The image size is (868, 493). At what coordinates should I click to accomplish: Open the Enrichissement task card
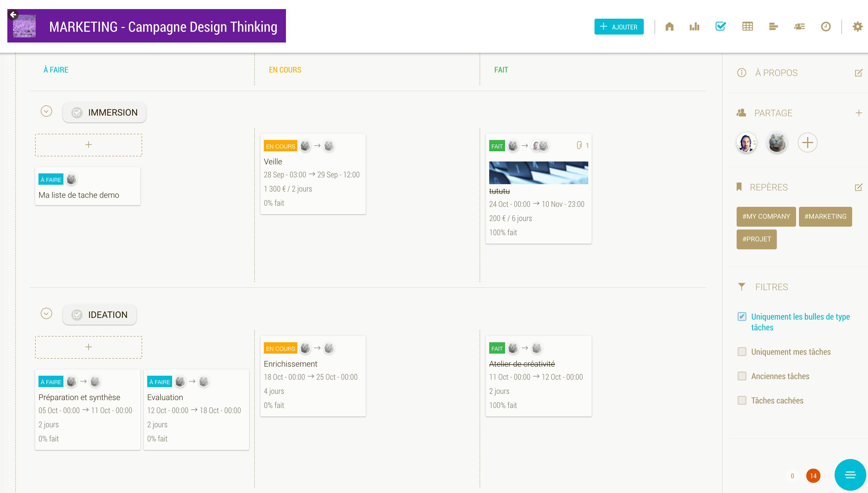(313, 376)
